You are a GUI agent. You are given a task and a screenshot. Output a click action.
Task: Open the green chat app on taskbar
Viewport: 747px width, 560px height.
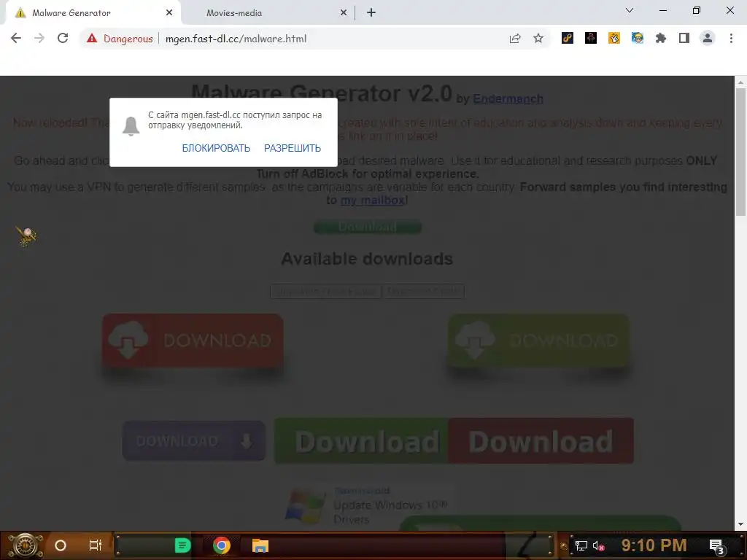[182, 545]
